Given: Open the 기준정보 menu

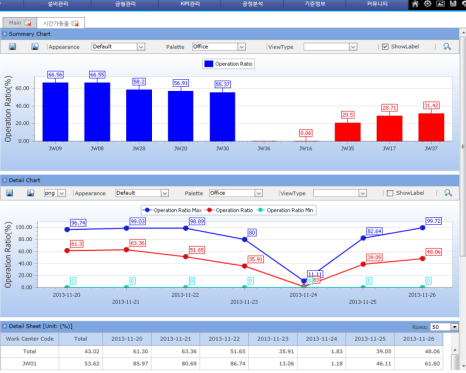Looking at the screenshot, I should [315, 4].
